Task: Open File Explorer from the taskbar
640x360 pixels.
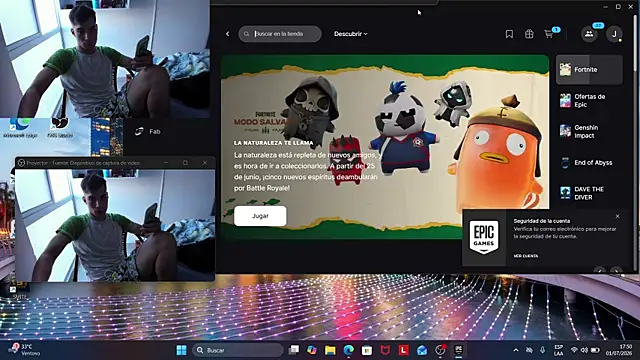Action: [x=330, y=350]
